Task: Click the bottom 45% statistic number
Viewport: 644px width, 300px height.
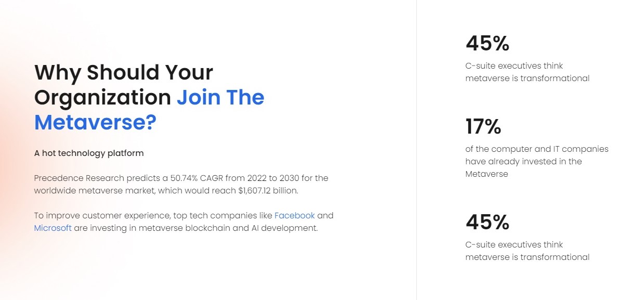Action: click(488, 222)
